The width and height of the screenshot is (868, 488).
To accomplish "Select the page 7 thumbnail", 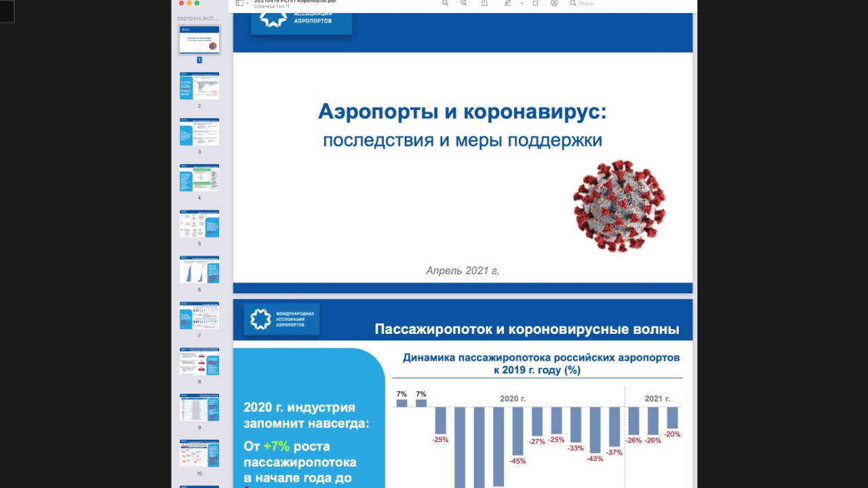I will coord(199,316).
